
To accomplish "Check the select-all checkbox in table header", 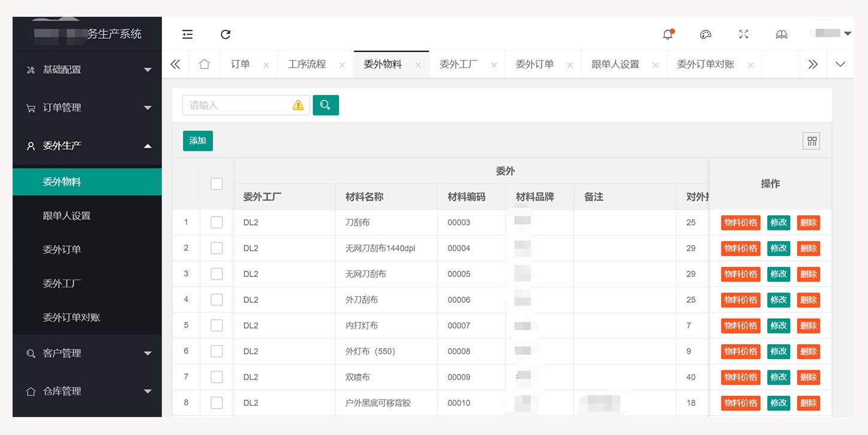I will coord(217,184).
